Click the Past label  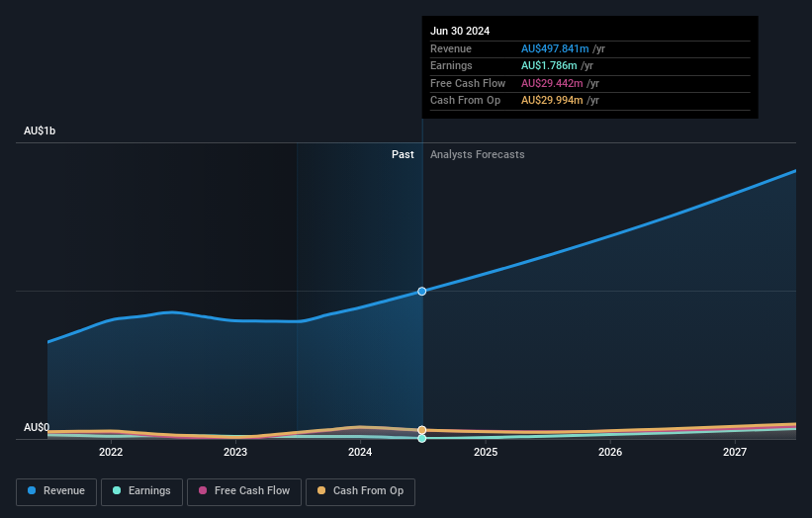coord(403,155)
